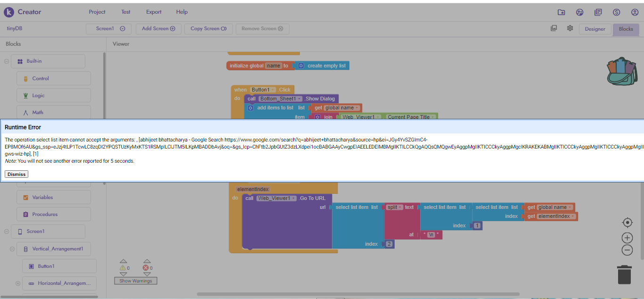Click the Remove Screen button

click(262, 29)
